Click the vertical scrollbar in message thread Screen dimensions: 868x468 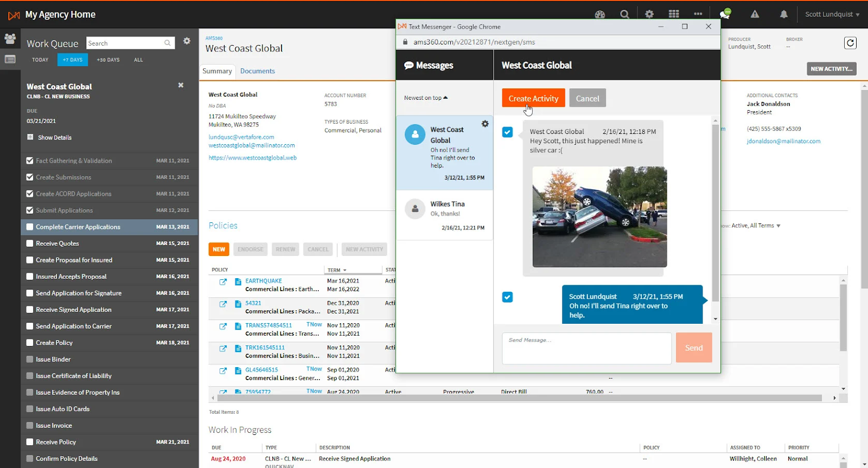[x=715, y=213]
